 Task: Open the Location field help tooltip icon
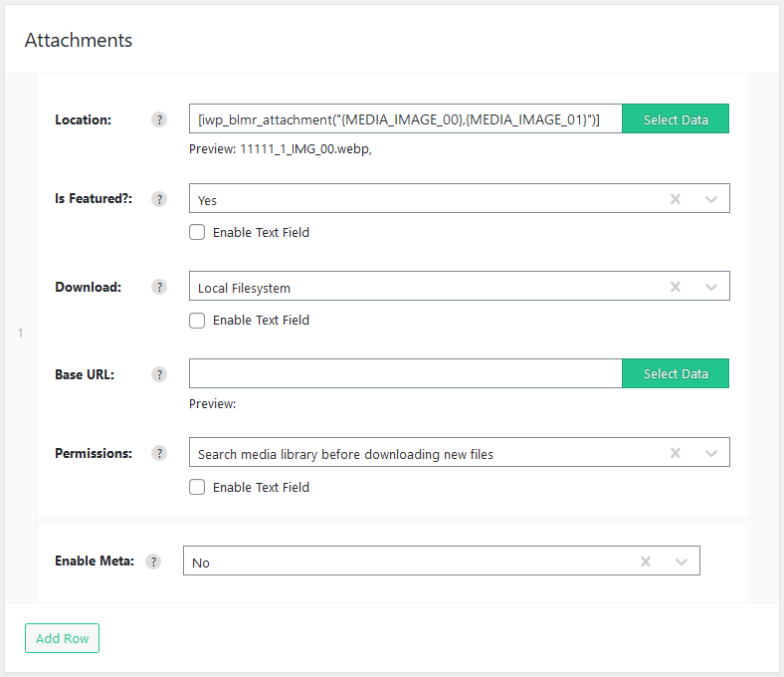tap(159, 119)
